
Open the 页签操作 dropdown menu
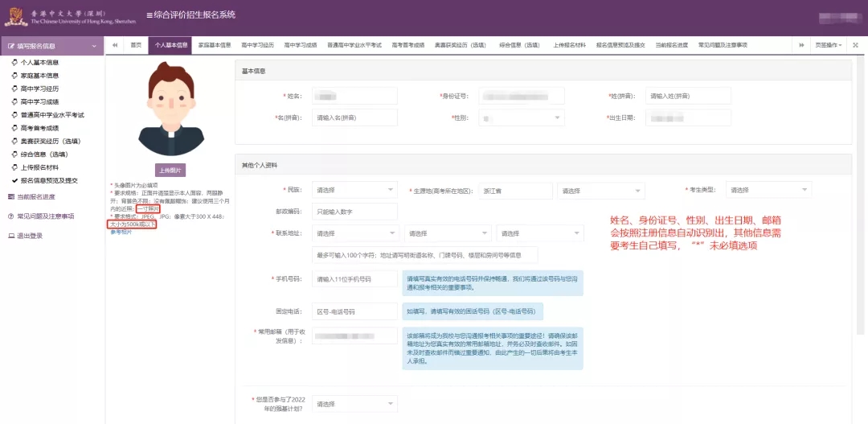828,45
